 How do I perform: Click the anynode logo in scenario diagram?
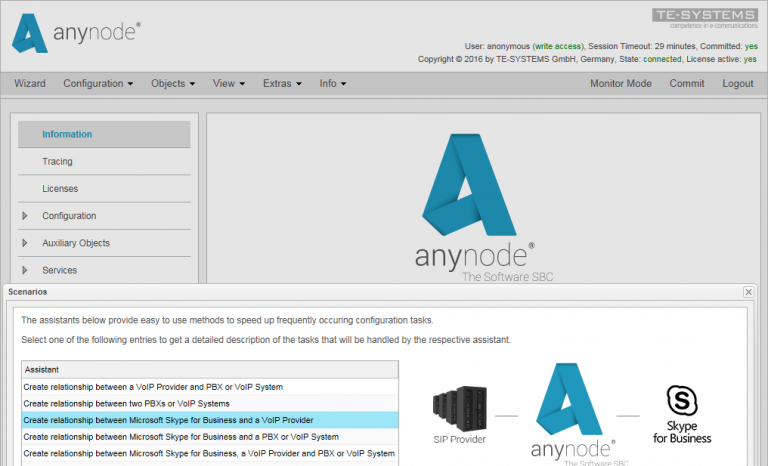[x=571, y=412]
